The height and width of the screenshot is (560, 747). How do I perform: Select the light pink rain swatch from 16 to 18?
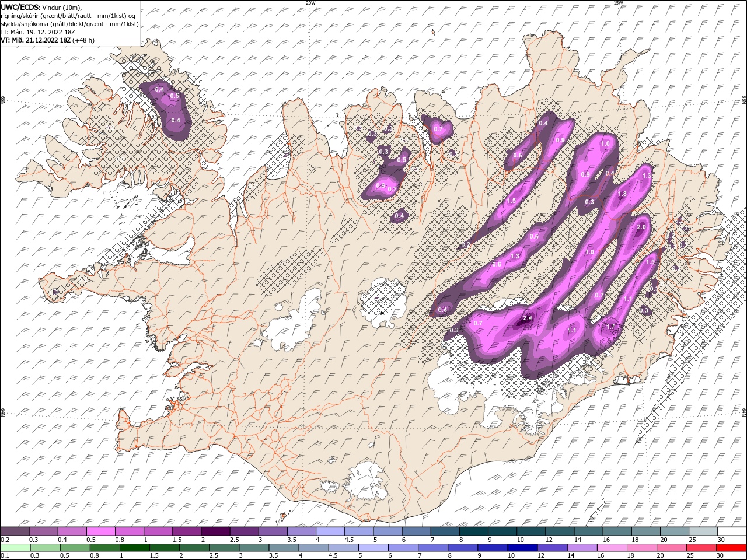(x=611, y=547)
